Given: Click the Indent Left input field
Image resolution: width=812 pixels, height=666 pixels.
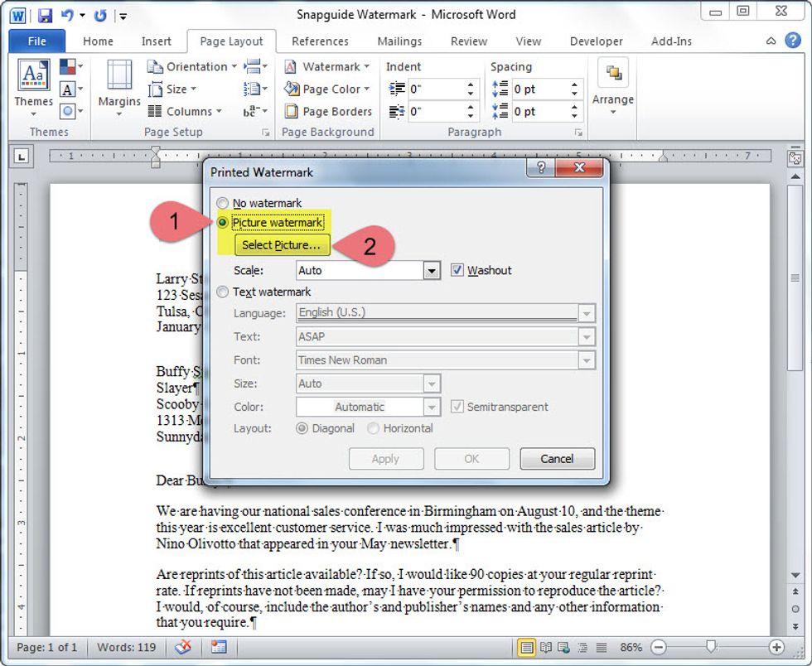Looking at the screenshot, I should (x=437, y=89).
